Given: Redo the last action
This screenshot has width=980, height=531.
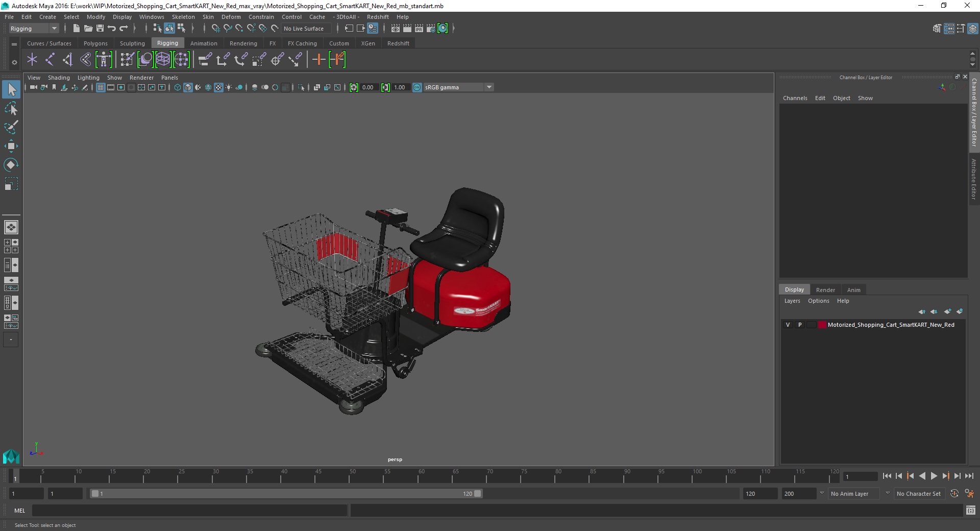Looking at the screenshot, I should [x=124, y=29].
